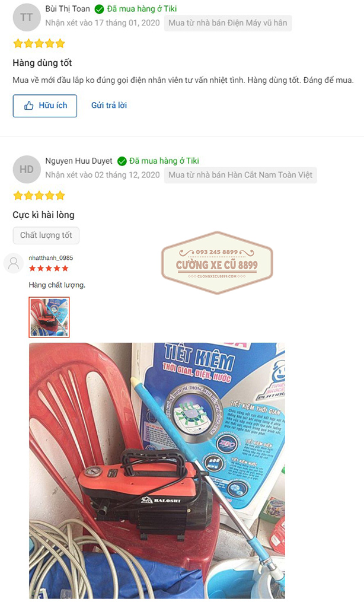Click the yellow star rating of Nguyen Huu Duyet's review

pyautogui.click(x=39, y=196)
